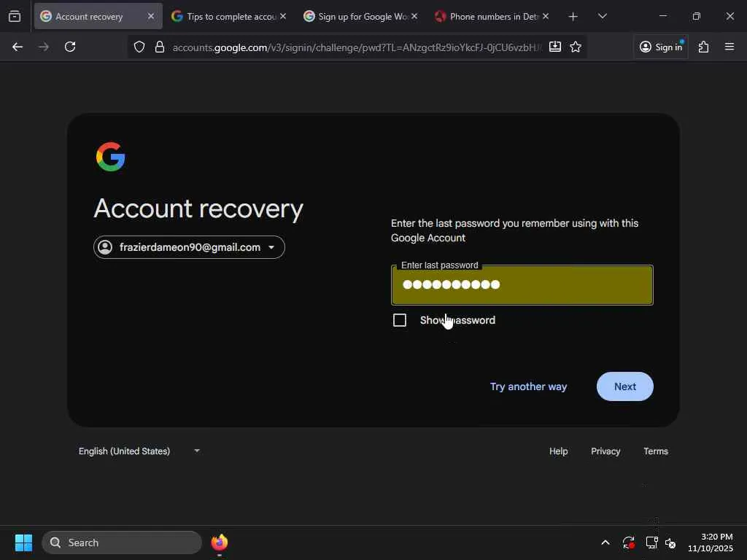Viewport: 747px width, 560px height.
Task: Click the address bar URL
Action: pyautogui.click(x=356, y=47)
